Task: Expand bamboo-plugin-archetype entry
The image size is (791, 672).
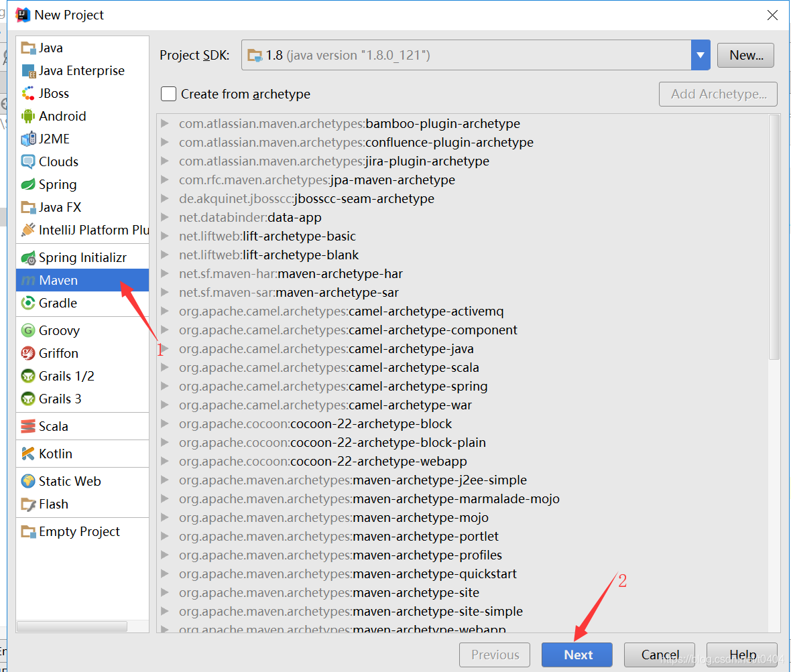Action: (x=164, y=123)
